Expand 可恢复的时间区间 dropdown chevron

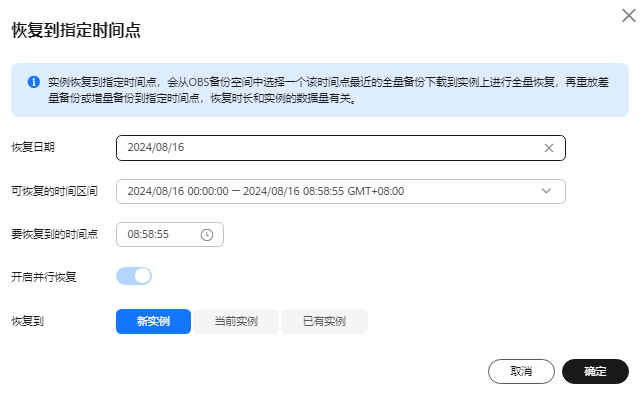(x=546, y=191)
